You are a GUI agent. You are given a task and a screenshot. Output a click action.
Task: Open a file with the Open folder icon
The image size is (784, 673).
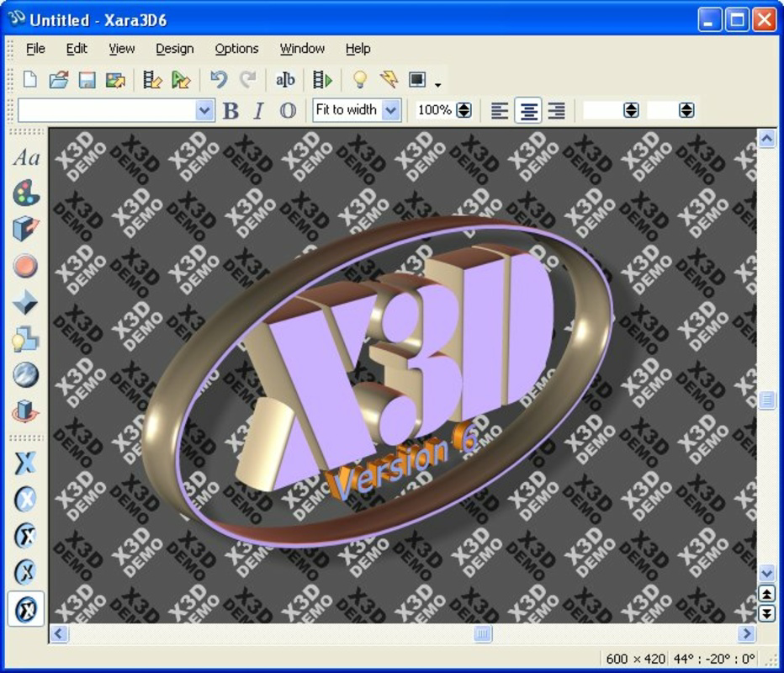[x=59, y=80]
